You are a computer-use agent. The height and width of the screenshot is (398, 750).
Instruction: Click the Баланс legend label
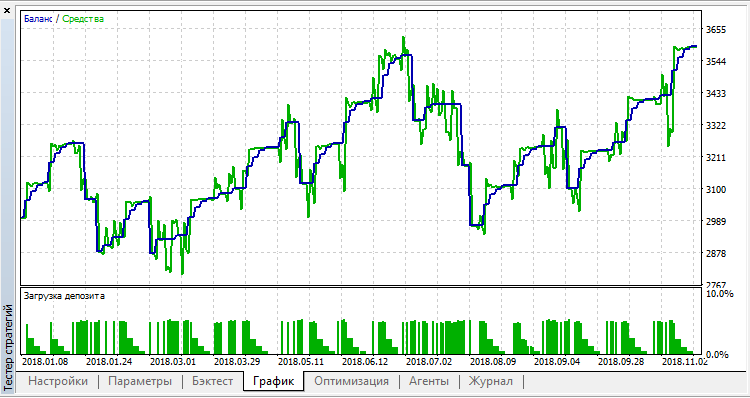pyautogui.click(x=38, y=19)
